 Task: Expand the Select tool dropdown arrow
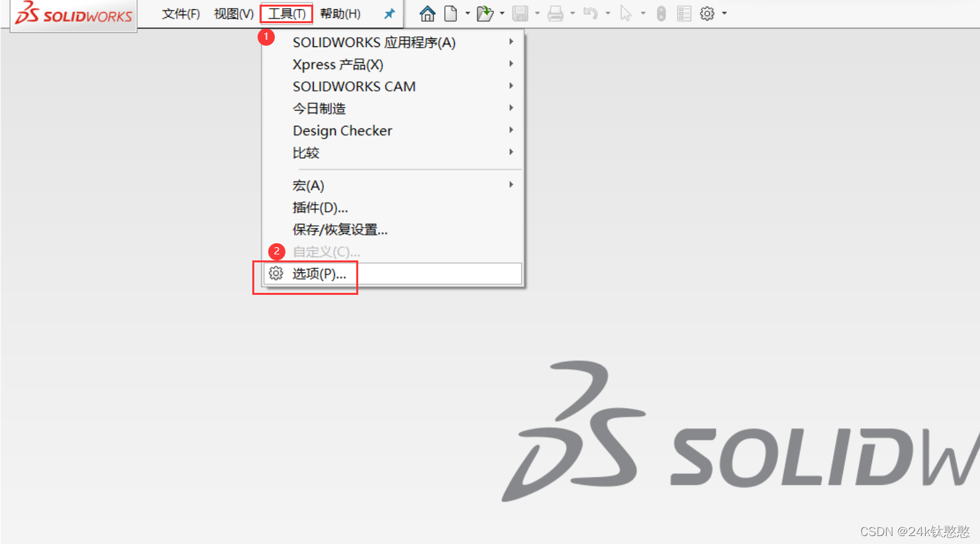coord(643,13)
